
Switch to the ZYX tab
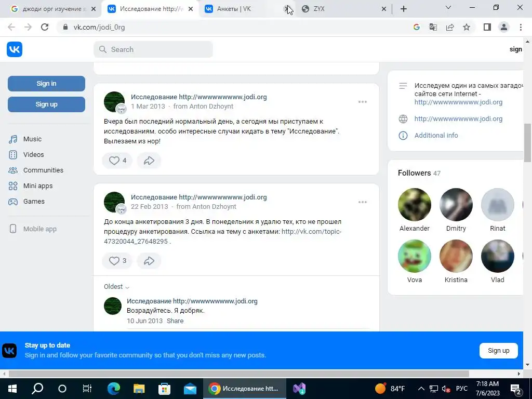tap(344, 9)
